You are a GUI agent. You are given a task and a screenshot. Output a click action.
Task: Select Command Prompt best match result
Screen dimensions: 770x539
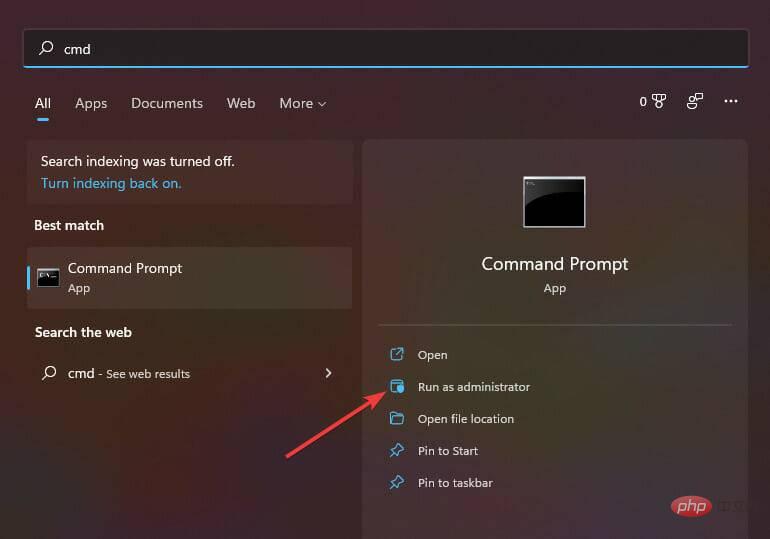190,278
